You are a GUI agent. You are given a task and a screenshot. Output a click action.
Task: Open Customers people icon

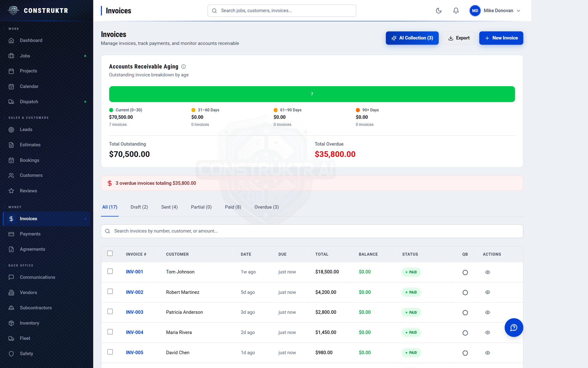coord(11,175)
